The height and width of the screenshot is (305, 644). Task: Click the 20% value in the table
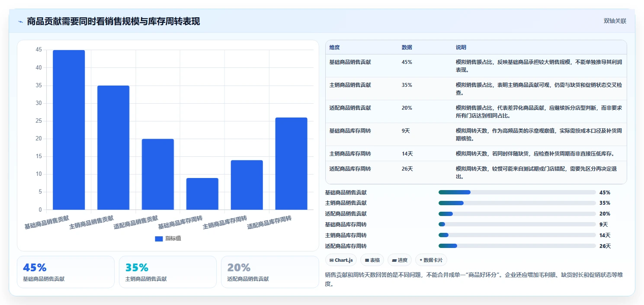[407, 108]
